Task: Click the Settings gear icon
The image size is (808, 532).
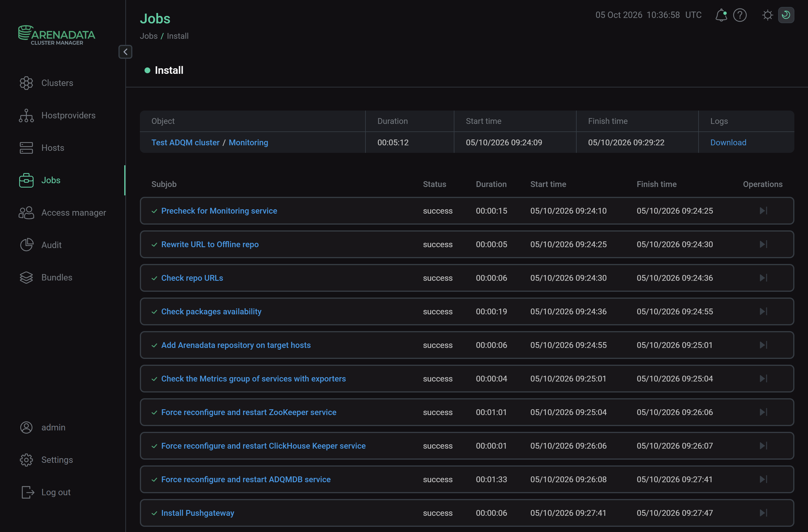Action: (x=26, y=460)
